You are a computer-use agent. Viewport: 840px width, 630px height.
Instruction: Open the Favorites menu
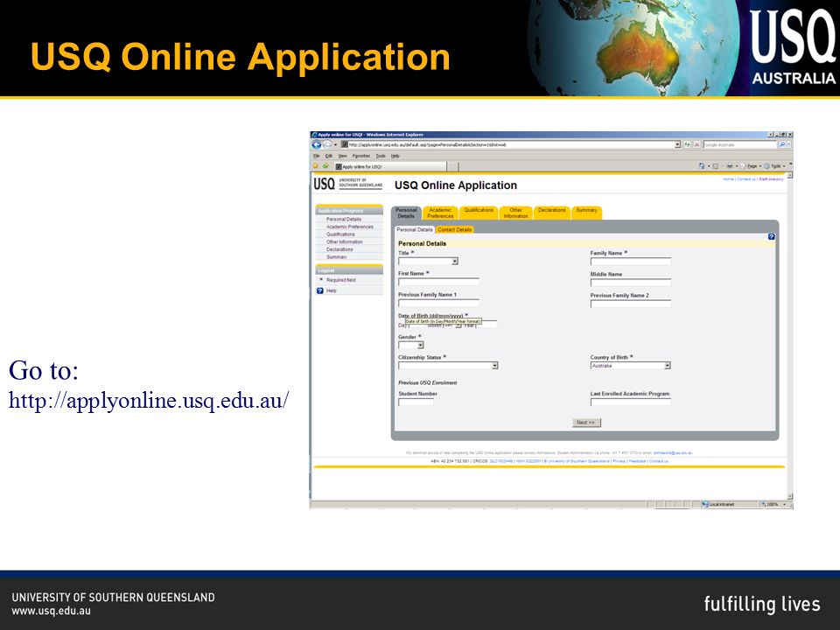click(x=361, y=156)
